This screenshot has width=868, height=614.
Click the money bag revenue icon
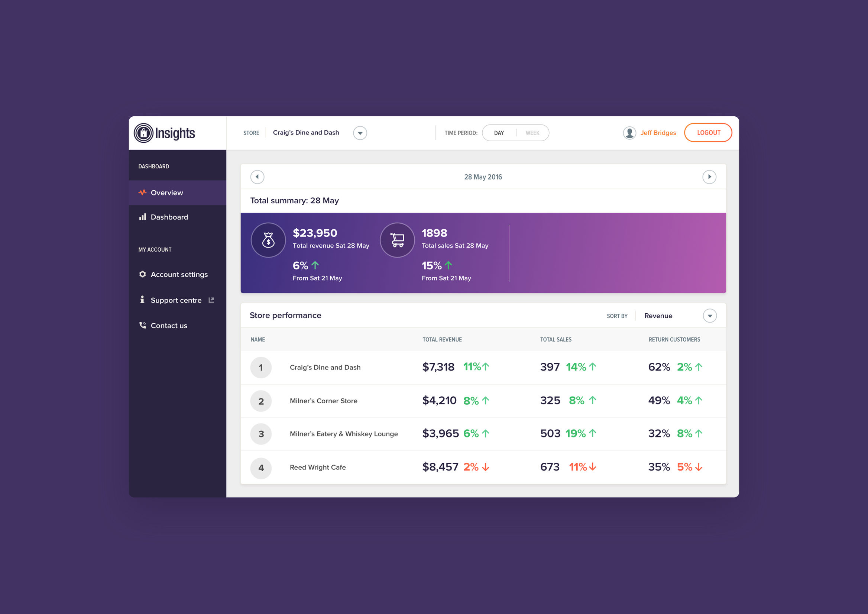click(268, 240)
